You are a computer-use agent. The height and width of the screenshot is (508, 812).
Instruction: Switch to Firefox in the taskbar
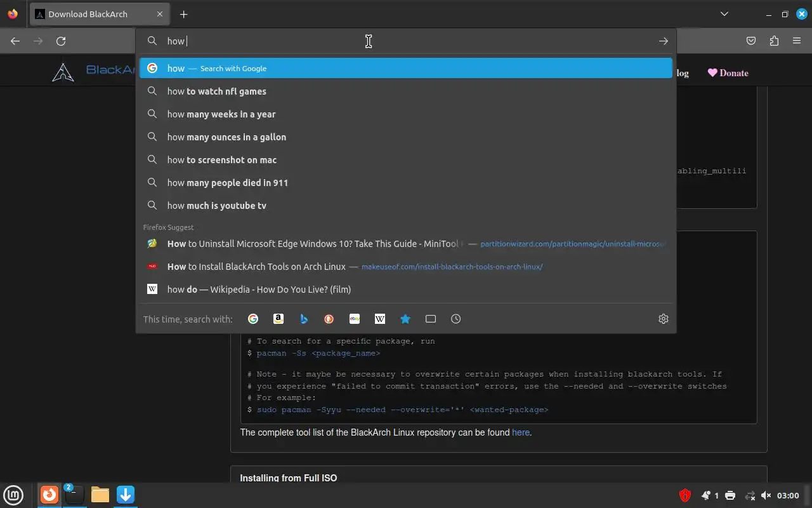(x=49, y=494)
